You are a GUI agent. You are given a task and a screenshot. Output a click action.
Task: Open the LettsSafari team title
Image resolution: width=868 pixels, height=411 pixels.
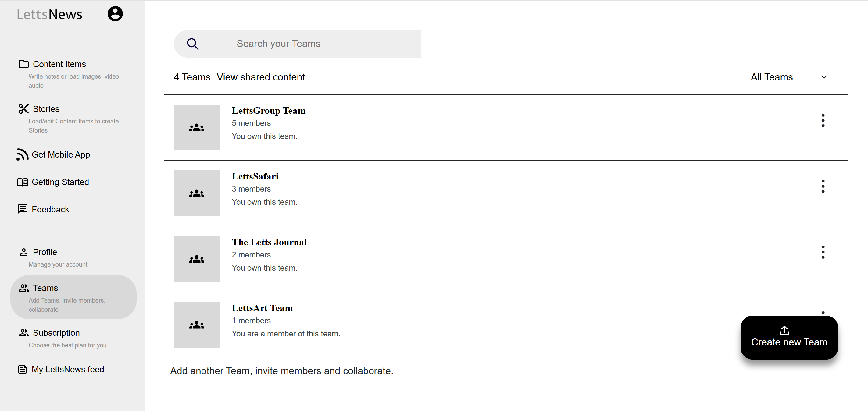coord(255,176)
